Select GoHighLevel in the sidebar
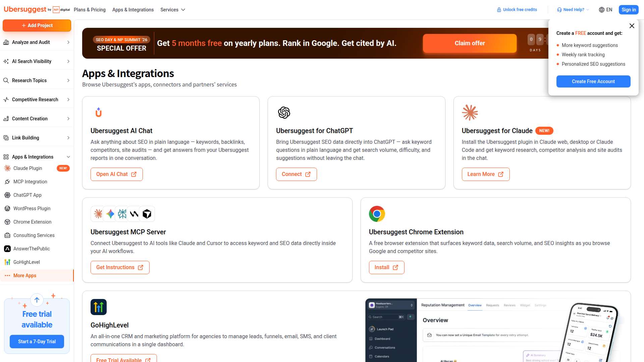Image resolution: width=644 pixels, height=362 pixels. click(37, 262)
